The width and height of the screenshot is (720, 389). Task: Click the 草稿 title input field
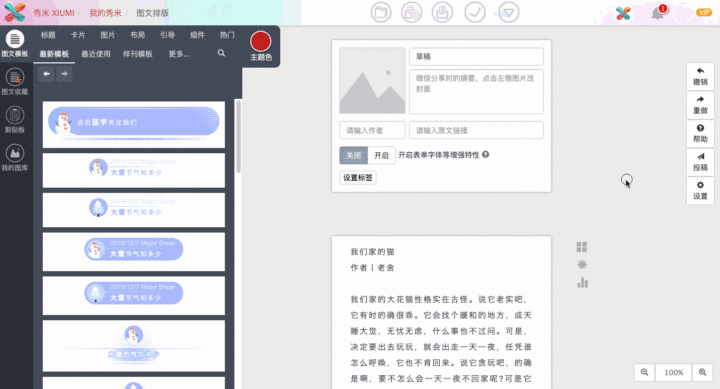click(x=476, y=56)
